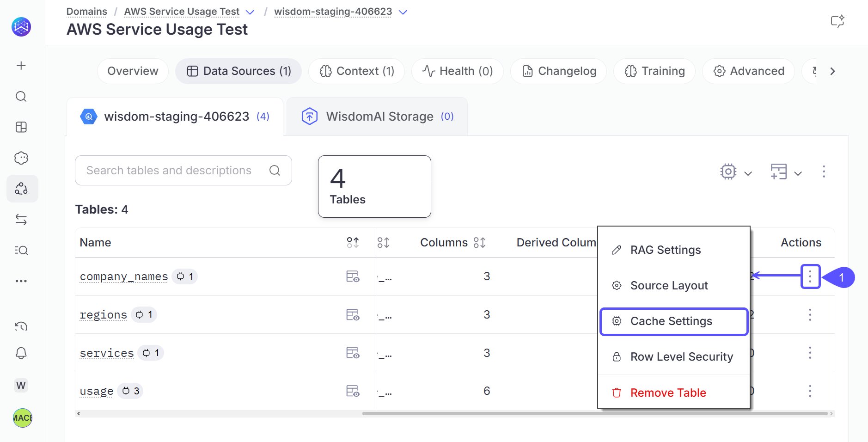
Task: Click the AI sparkle chat icon at top right
Action: pyautogui.click(x=837, y=21)
